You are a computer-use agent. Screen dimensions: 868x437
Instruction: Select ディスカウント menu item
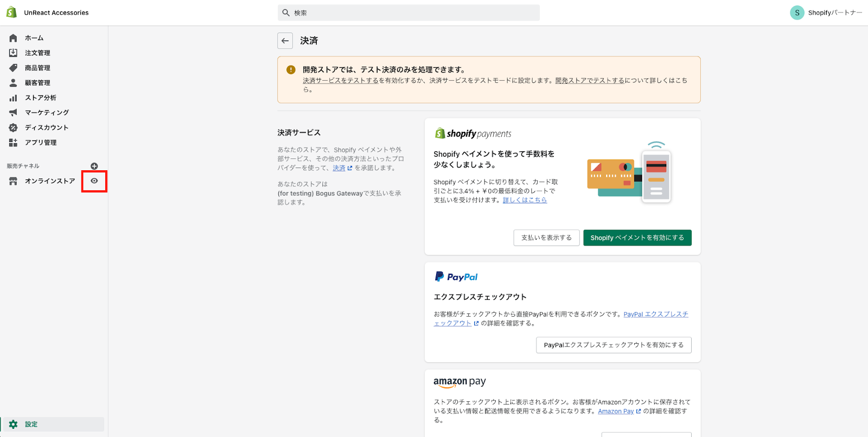(x=47, y=127)
